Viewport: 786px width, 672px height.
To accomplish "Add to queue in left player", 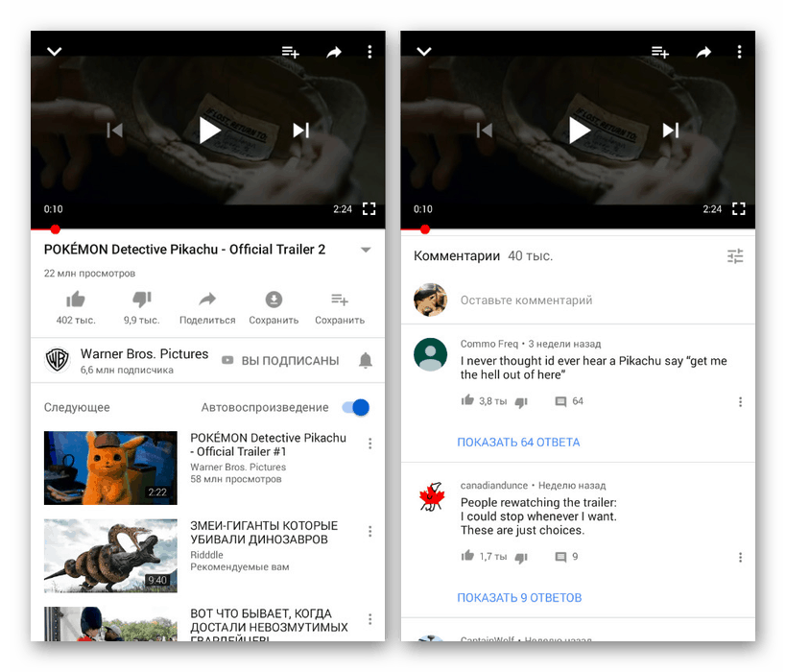I will pos(290,52).
